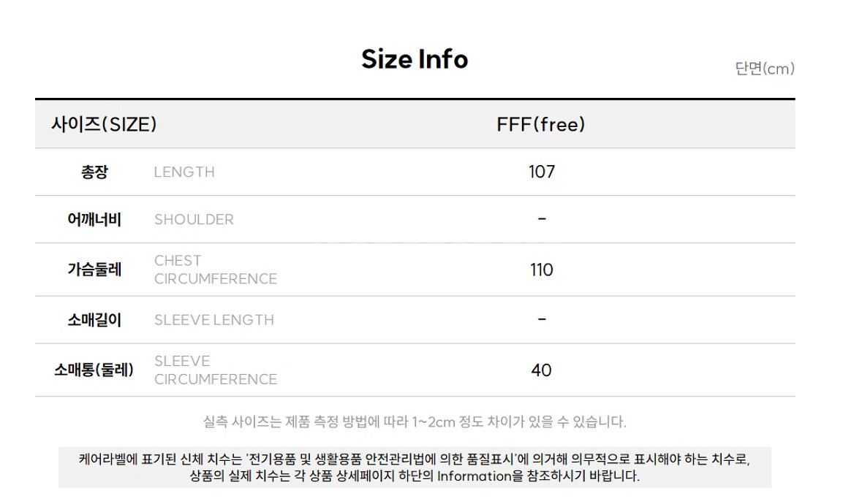Click the 소매길이 row label
The height and width of the screenshot is (504, 862).
(x=94, y=320)
